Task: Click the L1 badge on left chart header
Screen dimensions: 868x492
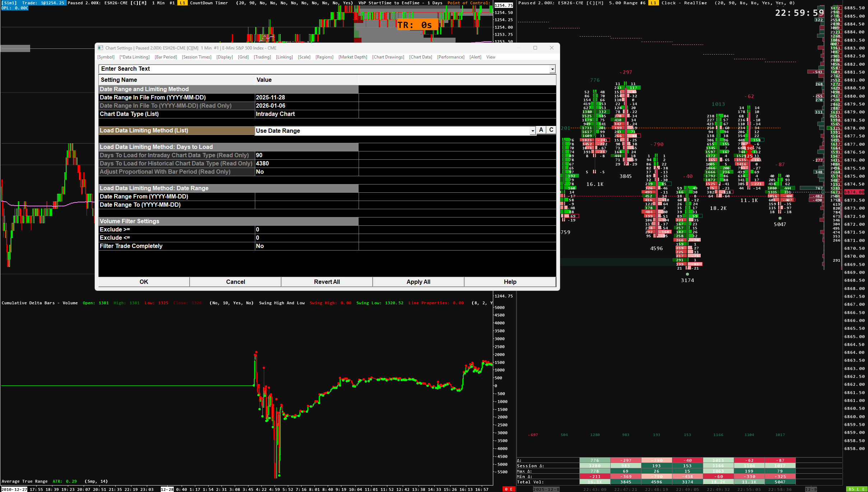Action: [x=182, y=3]
